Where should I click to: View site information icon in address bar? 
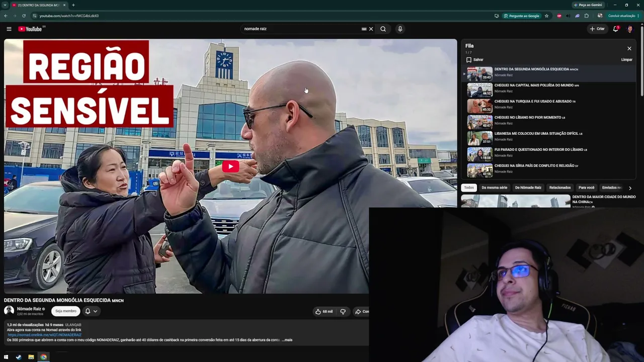point(35,16)
